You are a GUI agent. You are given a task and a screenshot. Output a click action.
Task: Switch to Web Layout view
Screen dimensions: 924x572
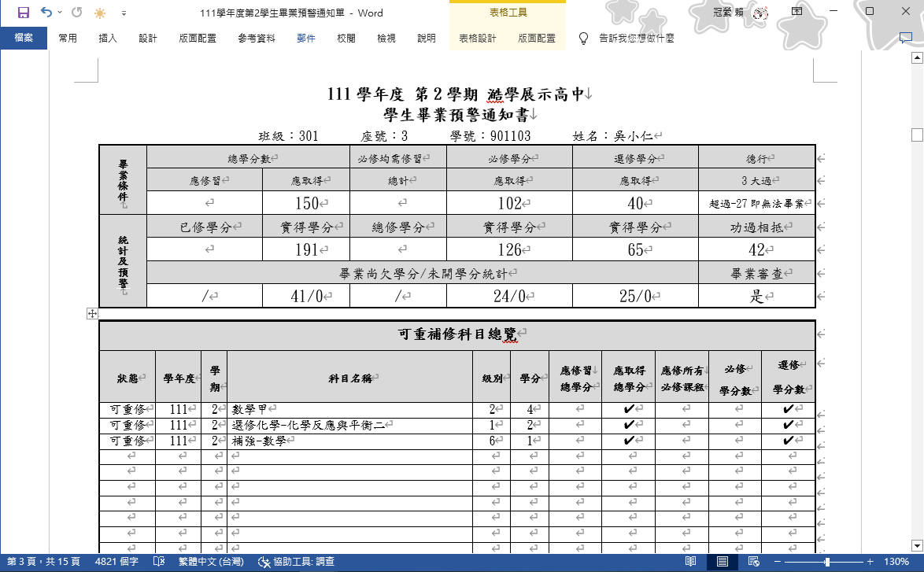pyautogui.click(x=753, y=562)
